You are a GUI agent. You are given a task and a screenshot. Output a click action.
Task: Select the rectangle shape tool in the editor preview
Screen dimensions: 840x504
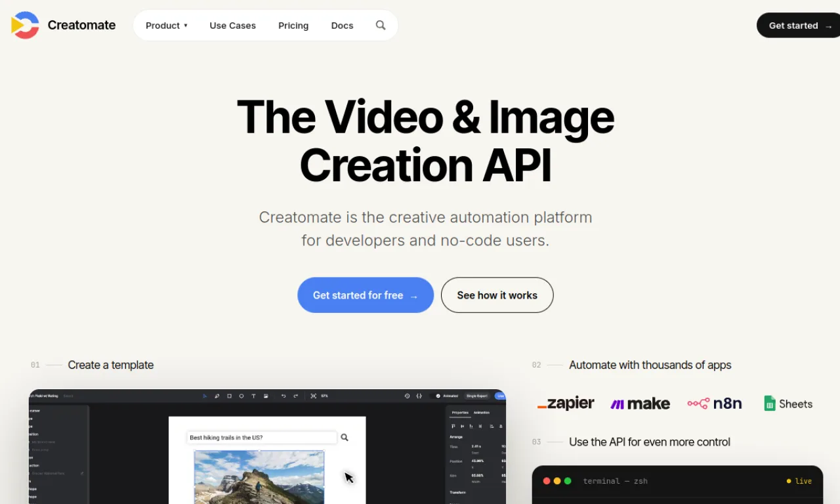point(229,396)
